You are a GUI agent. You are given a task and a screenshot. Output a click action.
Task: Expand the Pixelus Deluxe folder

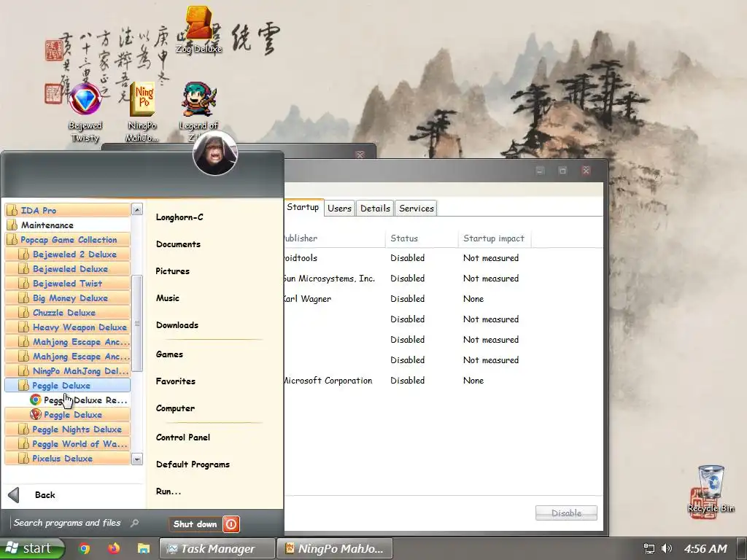click(x=67, y=458)
